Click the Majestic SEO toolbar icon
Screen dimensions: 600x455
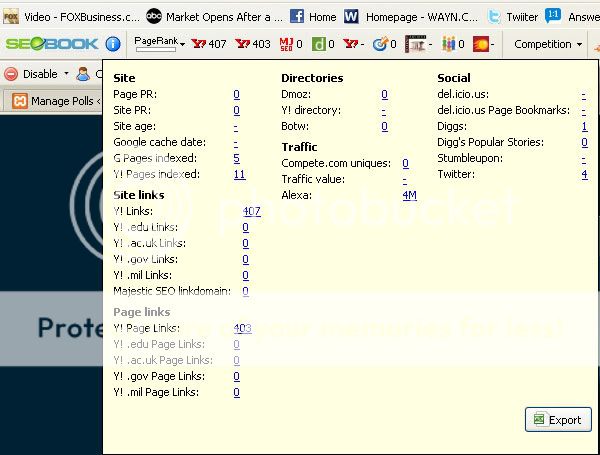[x=286, y=44]
